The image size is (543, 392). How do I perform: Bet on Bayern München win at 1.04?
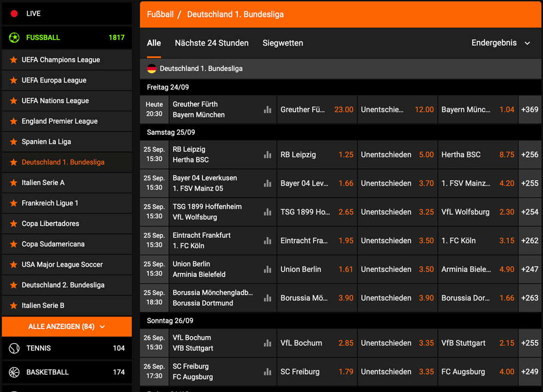(x=478, y=110)
